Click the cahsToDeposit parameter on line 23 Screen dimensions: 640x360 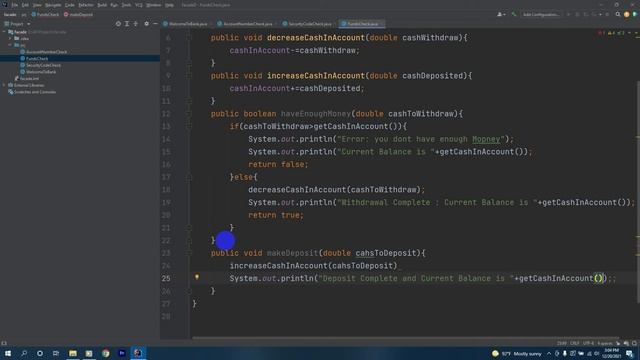click(x=386, y=253)
